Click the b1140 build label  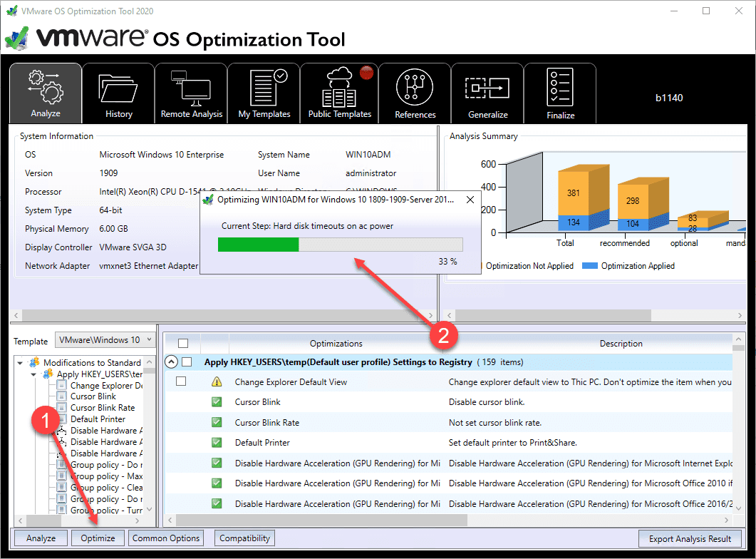669,98
